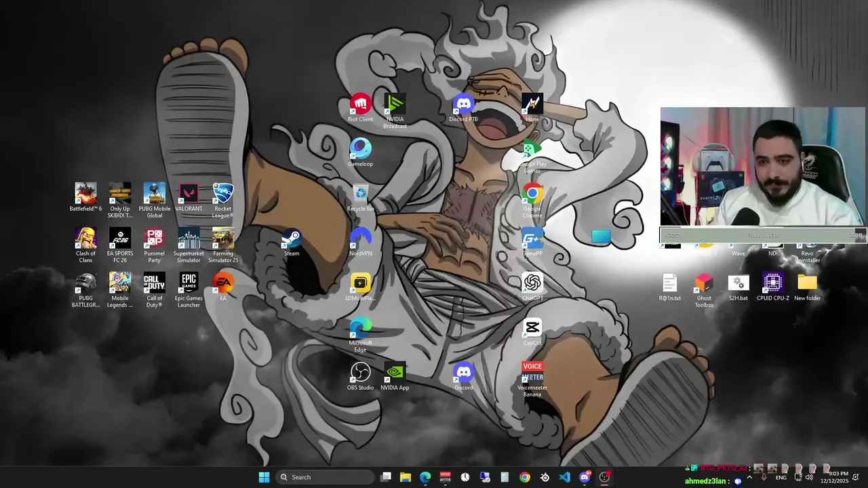Select the Discord PTB desktop icon
Screen dimensions: 868x488
(x=463, y=108)
